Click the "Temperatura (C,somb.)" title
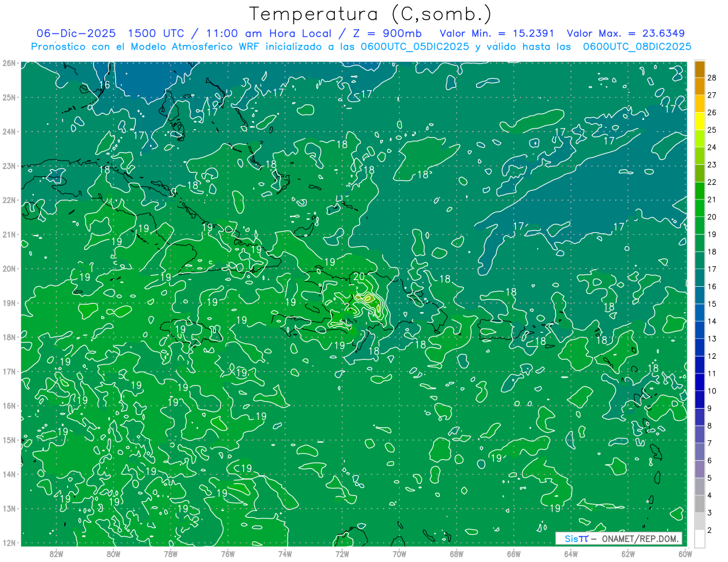 [371, 13]
